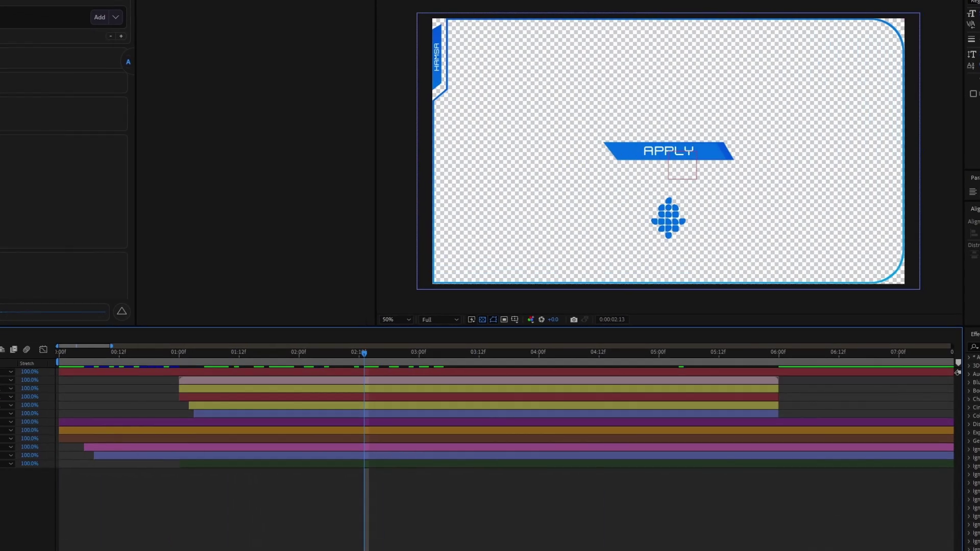Click show channel and color management icon
The image size is (980, 551).
click(531, 319)
